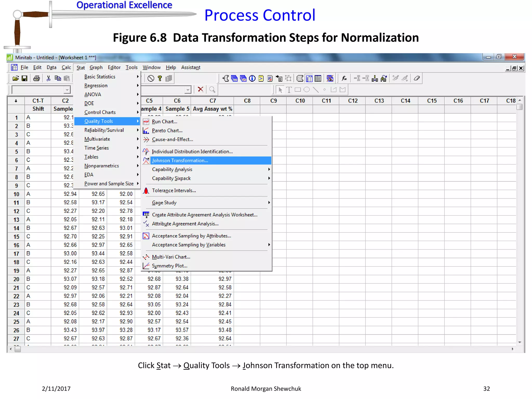Click the fx Assign Formula icon
532x399 pixels.
[x=344, y=78]
